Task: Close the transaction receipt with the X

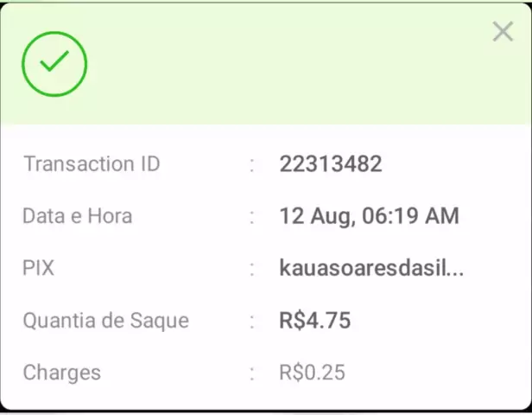Action: pyautogui.click(x=503, y=32)
